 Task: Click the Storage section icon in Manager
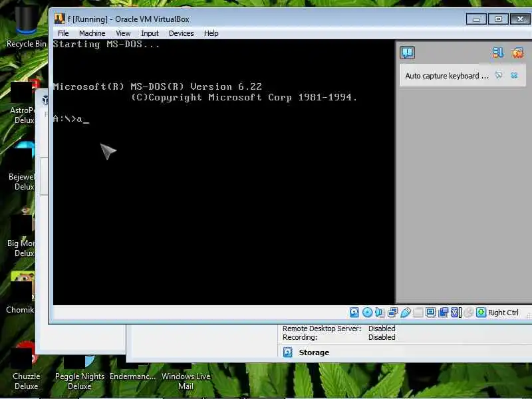(288, 352)
